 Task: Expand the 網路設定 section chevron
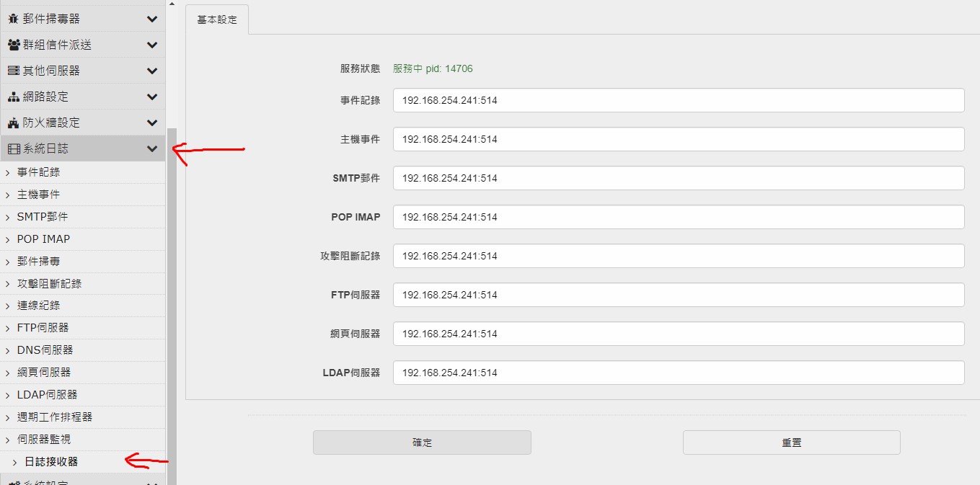(151, 97)
